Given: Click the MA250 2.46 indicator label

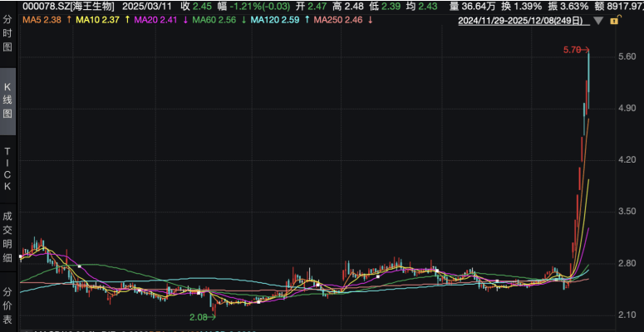Looking at the screenshot, I should click(337, 19).
